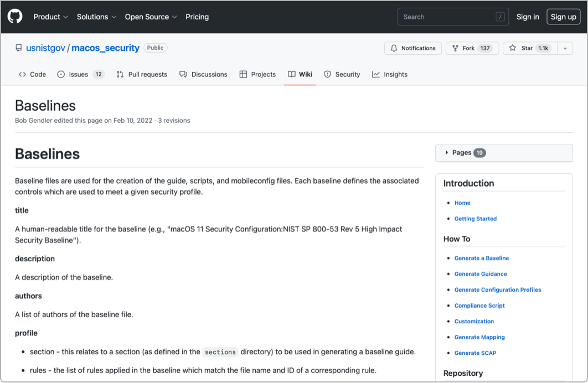Click the Projects table icon
588x383 pixels.
243,74
